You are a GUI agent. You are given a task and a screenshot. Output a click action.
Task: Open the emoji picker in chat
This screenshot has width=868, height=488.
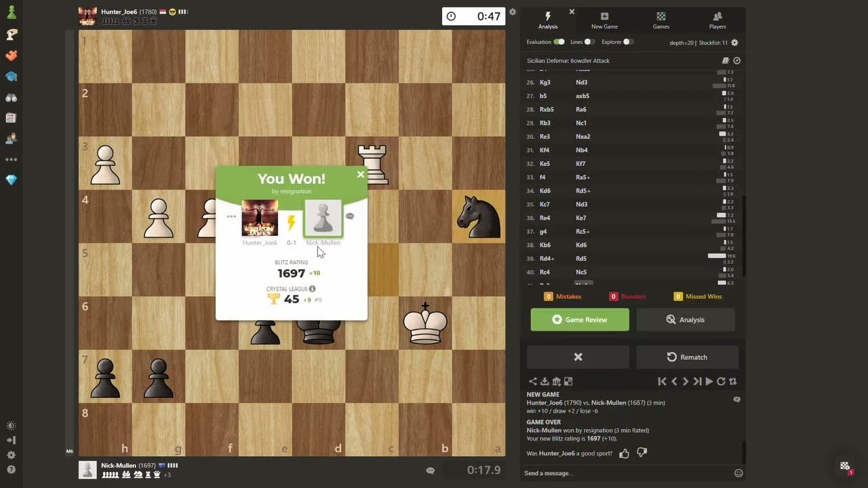click(738, 473)
